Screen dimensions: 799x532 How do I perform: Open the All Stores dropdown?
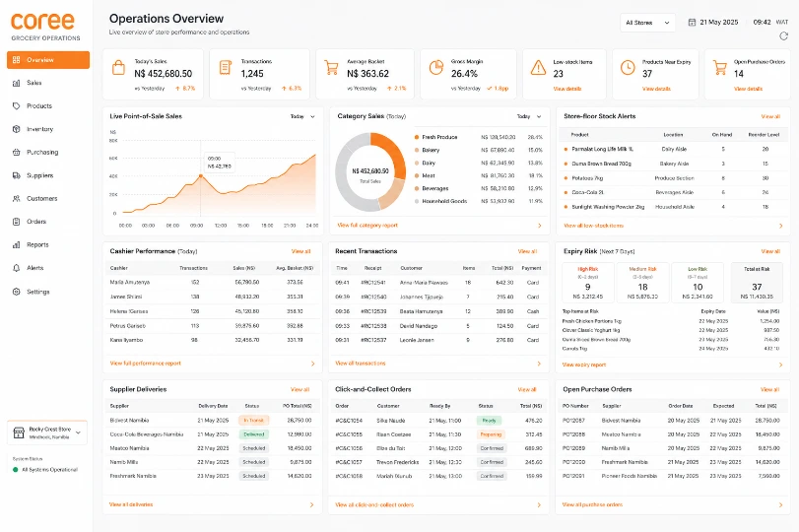(x=647, y=23)
